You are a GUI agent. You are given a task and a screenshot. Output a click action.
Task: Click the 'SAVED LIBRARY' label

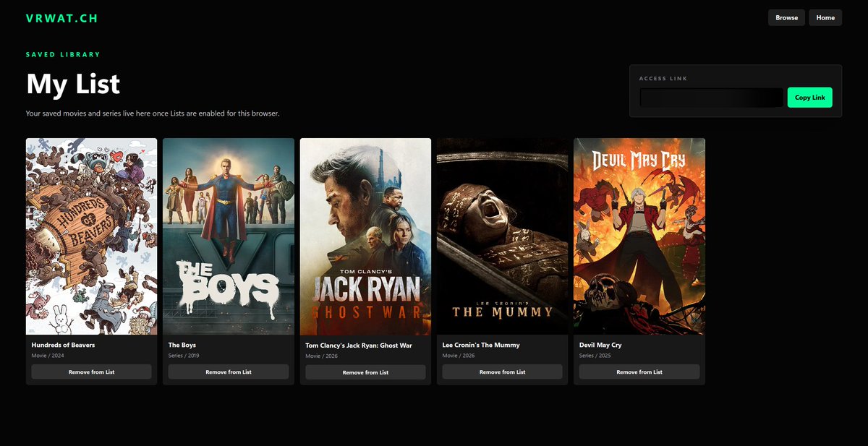(x=63, y=54)
